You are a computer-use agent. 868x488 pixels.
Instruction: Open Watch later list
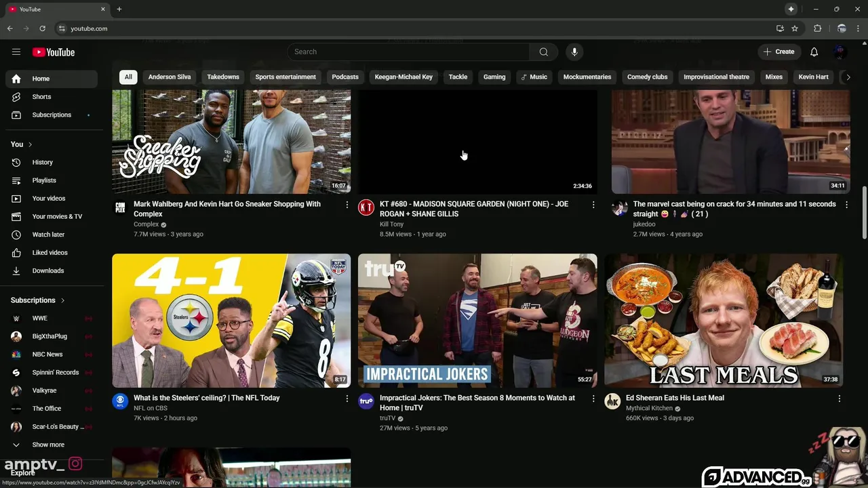pyautogui.click(x=52, y=235)
